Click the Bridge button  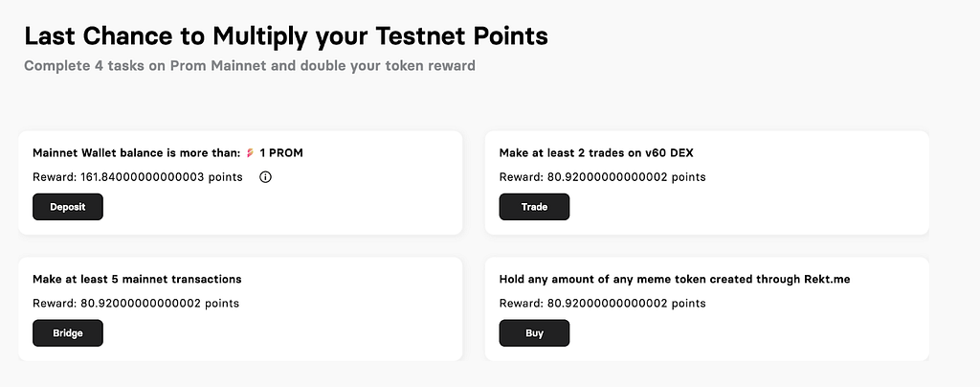[68, 333]
